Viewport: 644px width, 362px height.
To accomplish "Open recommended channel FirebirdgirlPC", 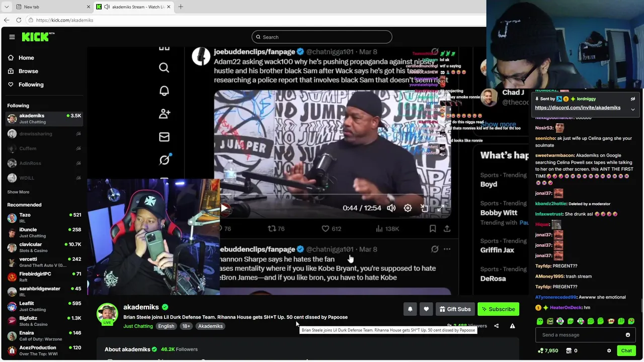I will 44,277.
